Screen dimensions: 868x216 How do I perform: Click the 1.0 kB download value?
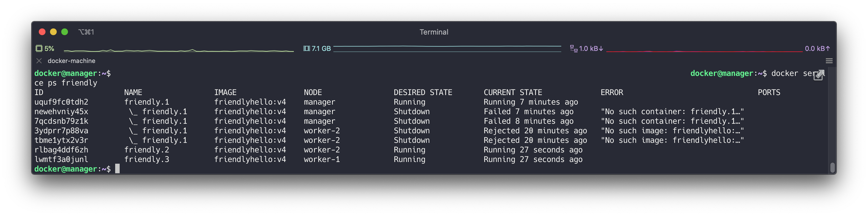[x=591, y=49]
